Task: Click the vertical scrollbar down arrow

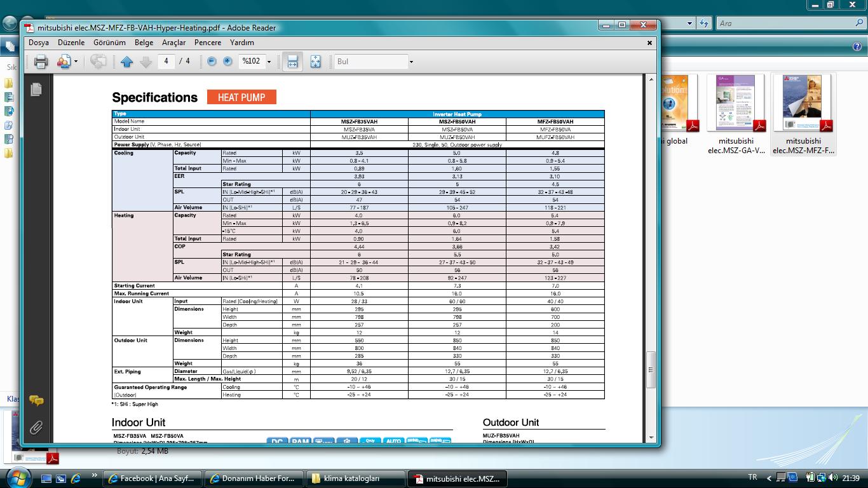Action: point(651,438)
